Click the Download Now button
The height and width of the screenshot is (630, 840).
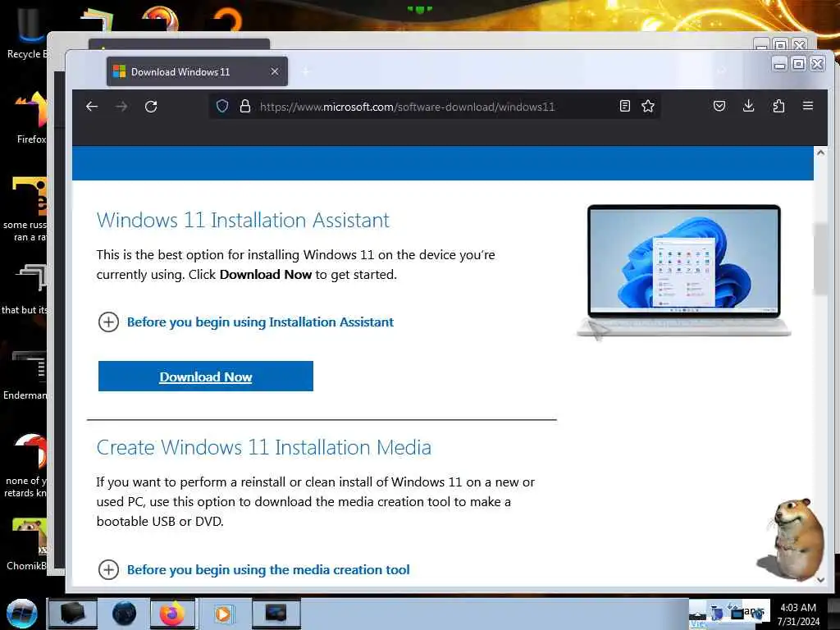206,376
